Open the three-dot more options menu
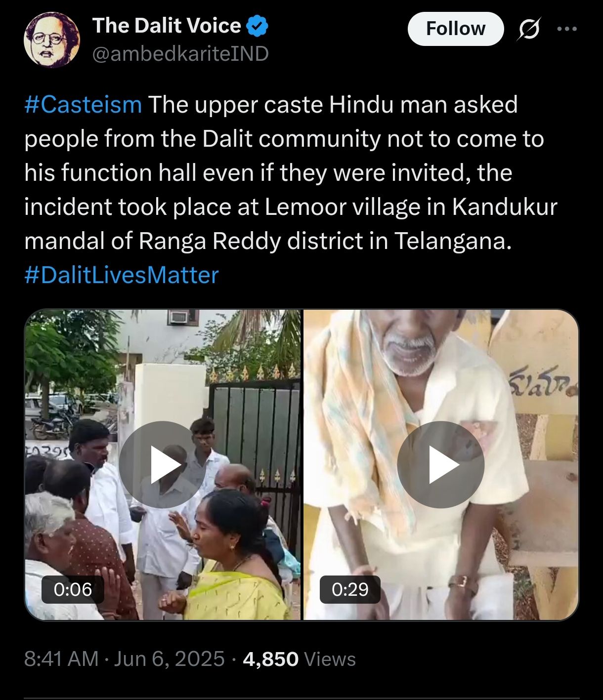603x700 pixels. [x=567, y=29]
